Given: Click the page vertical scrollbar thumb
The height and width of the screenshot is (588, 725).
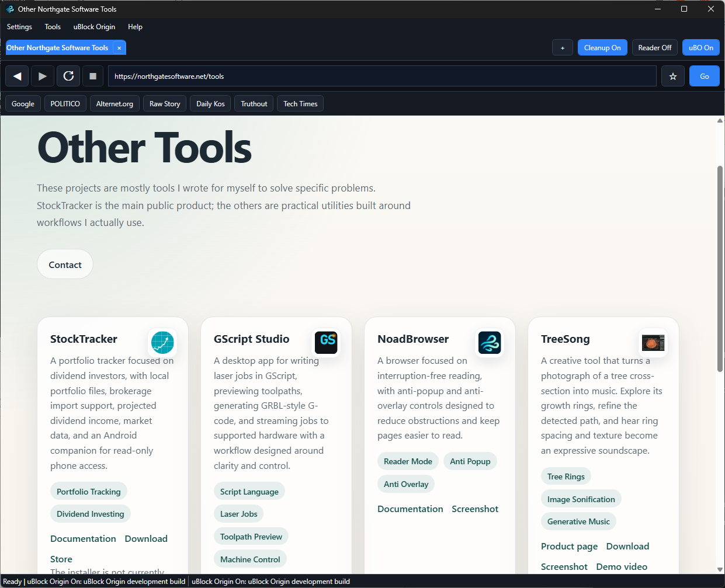Looking at the screenshot, I should tap(720, 269).
